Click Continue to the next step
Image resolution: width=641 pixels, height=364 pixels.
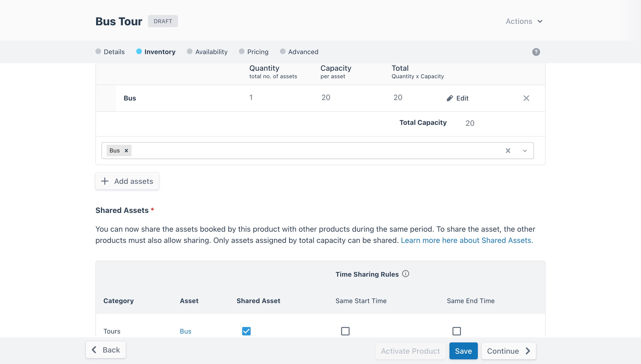coord(509,351)
